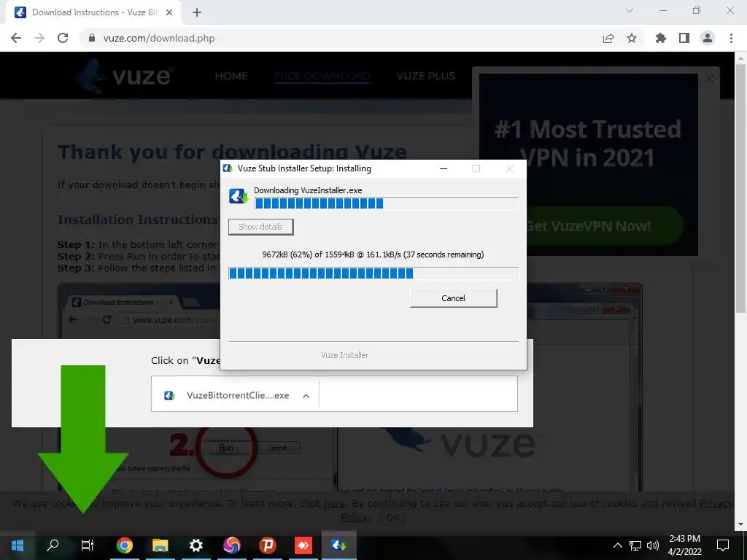Click the Vuze installer taskbar icon

point(338,545)
